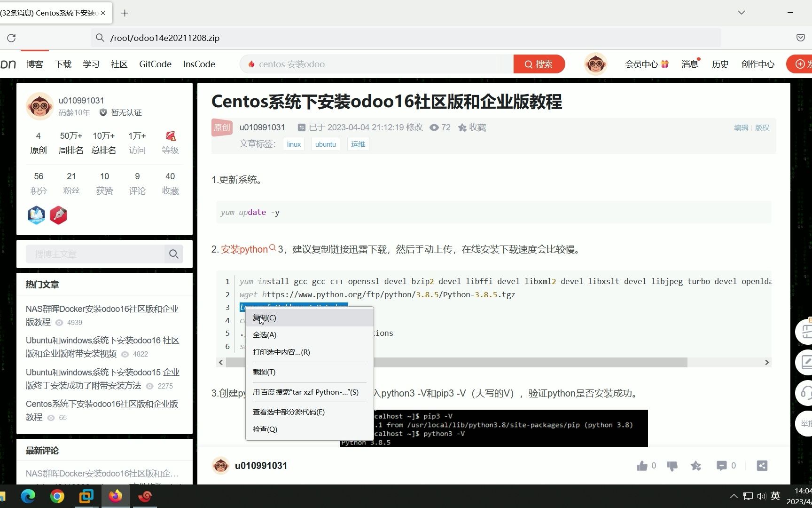Share the article using the share icon
This screenshot has height=508, width=812.
(x=762, y=466)
